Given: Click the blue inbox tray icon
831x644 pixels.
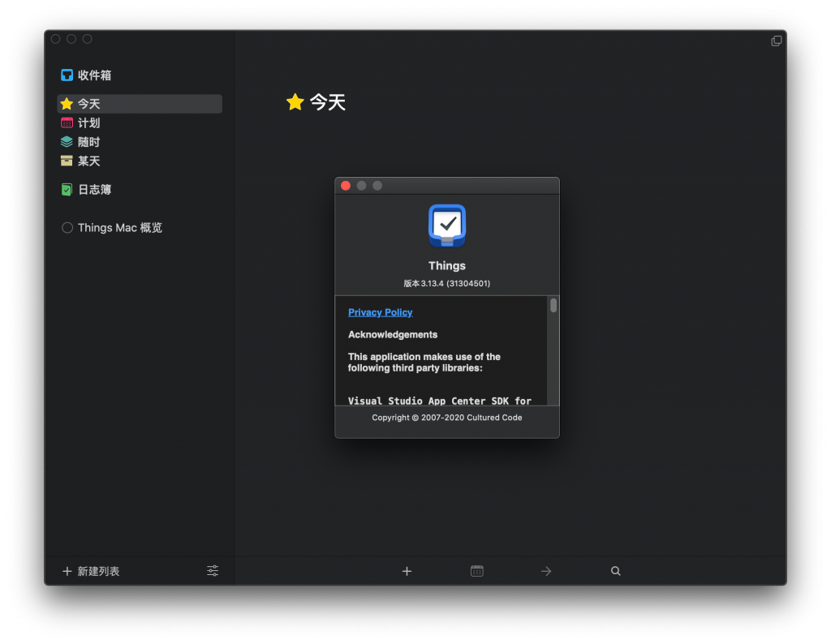Looking at the screenshot, I should coord(67,75).
